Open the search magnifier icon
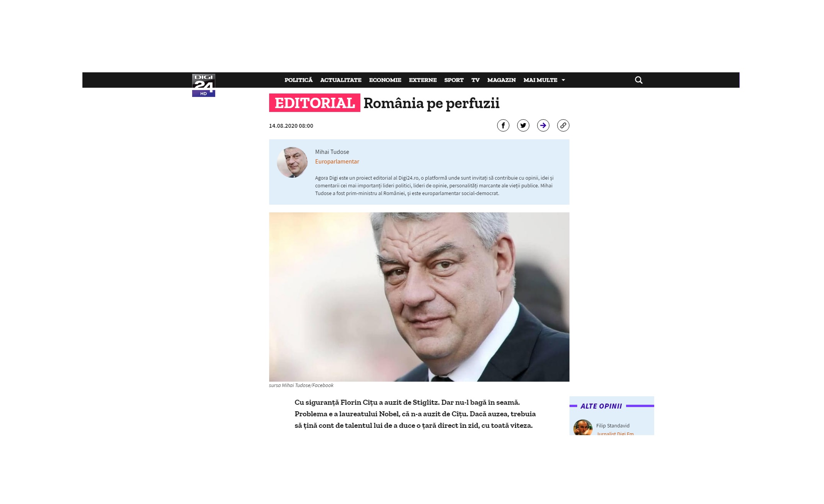This screenshot has width=824, height=504. point(638,80)
